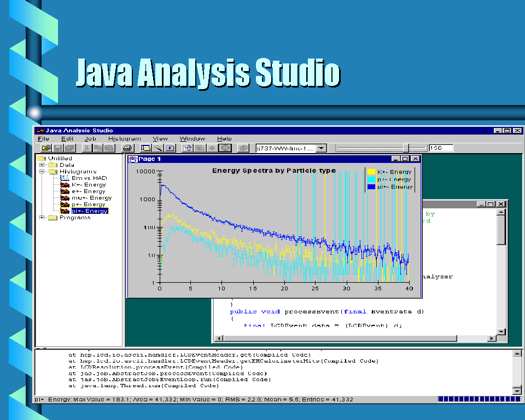Click the Em vs HAD scatter plot icon

coord(64,178)
